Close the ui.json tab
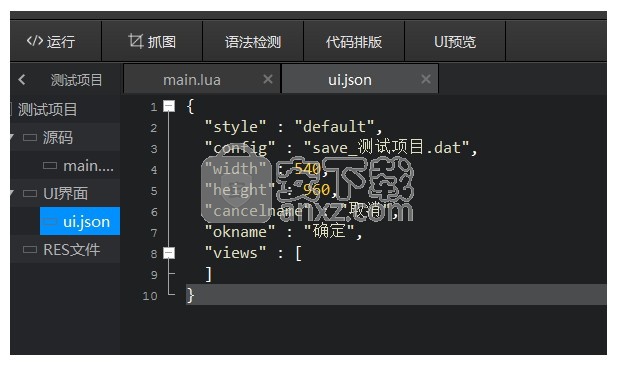The image size is (619, 370). (426, 79)
